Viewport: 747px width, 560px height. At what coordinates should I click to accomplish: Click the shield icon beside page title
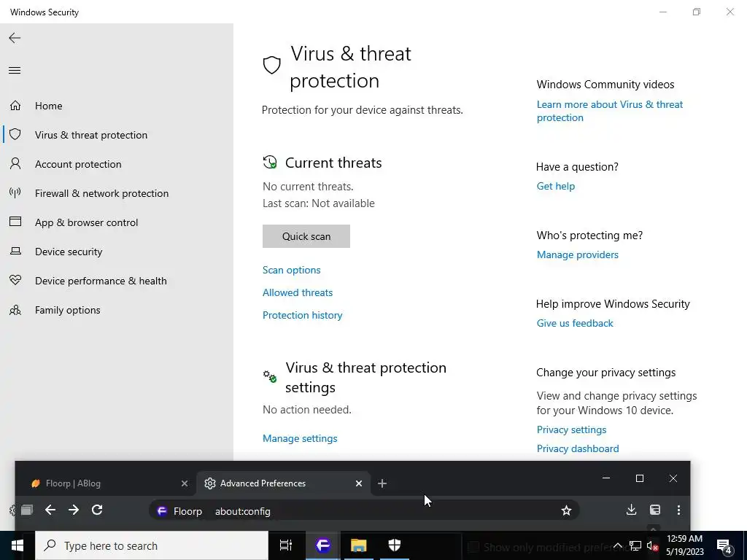(271, 65)
